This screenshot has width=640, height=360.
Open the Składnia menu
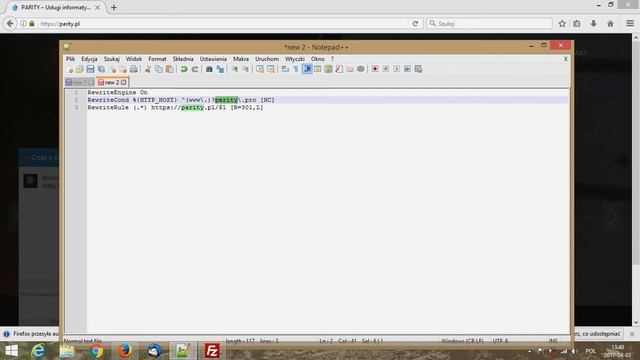coord(183,59)
